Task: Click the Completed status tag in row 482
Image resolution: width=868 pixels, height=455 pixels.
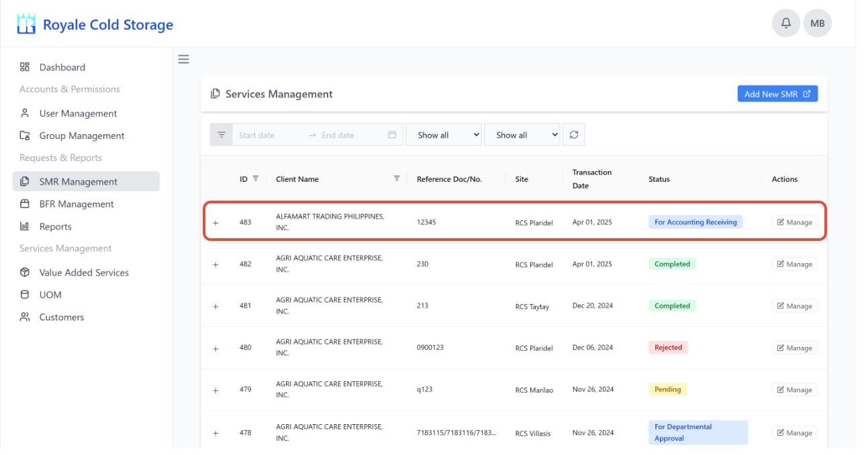Action: 672,264
